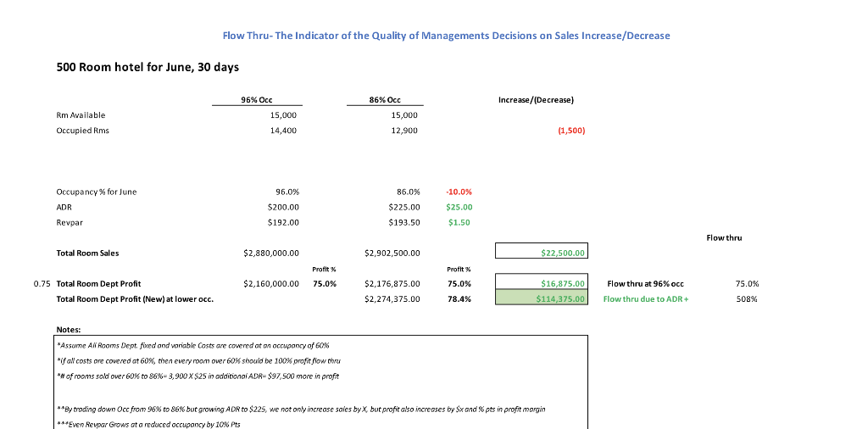Select the 12,900 occupied rooms cell
This screenshot has width=868, height=429.
point(403,131)
